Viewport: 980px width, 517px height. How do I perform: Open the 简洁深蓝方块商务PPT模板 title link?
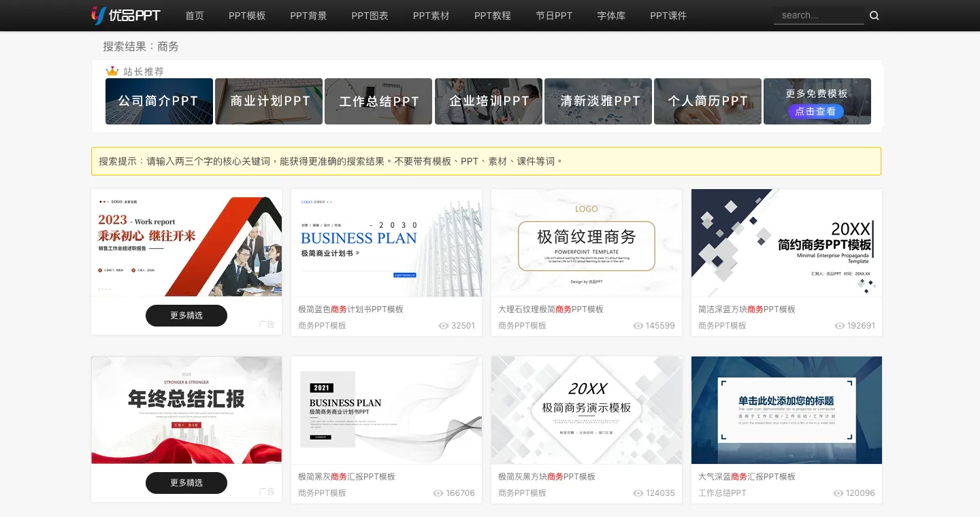tap(747, 310)
